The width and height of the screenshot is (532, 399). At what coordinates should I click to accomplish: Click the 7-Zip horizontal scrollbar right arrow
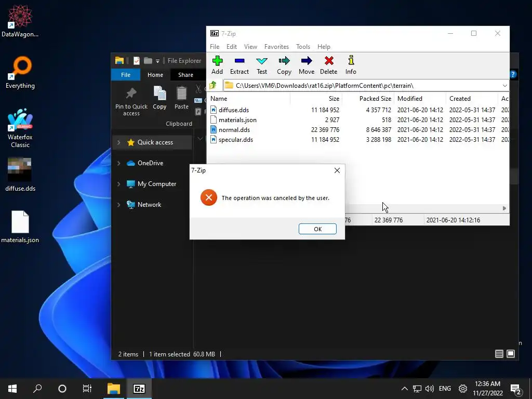[x=504, y=208]
